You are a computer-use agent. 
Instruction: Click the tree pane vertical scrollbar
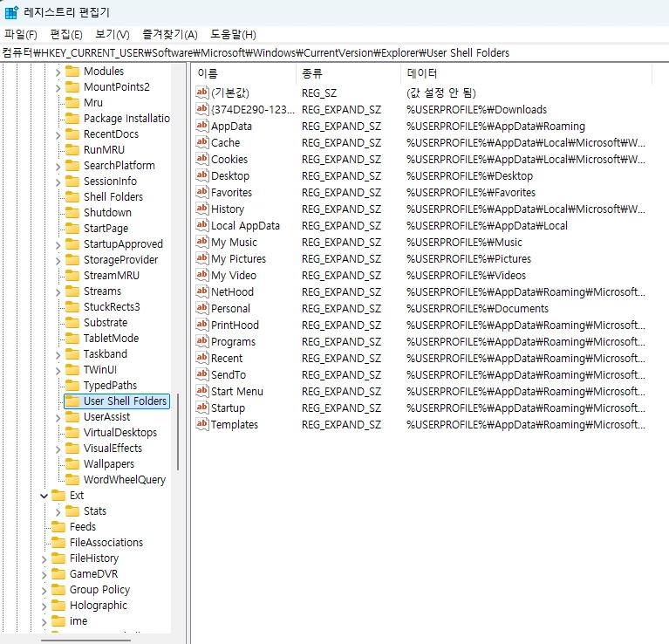(x=178, y=431)
